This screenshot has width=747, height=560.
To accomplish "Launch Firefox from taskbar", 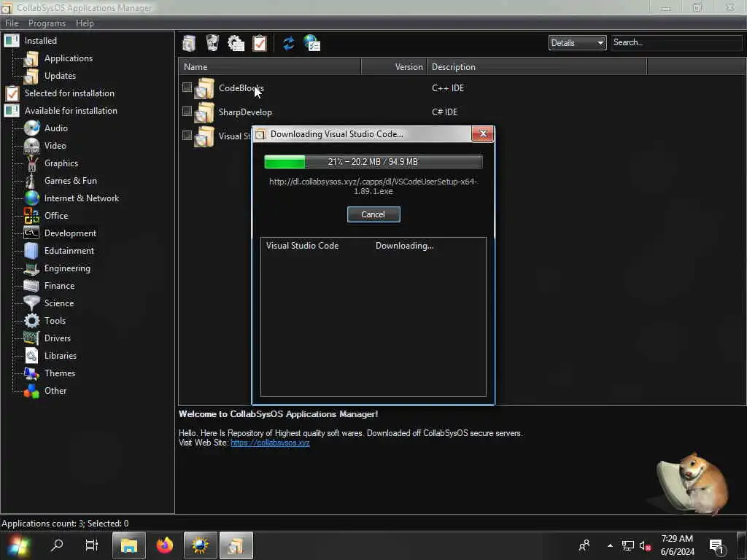I will (x=165, y=545).
